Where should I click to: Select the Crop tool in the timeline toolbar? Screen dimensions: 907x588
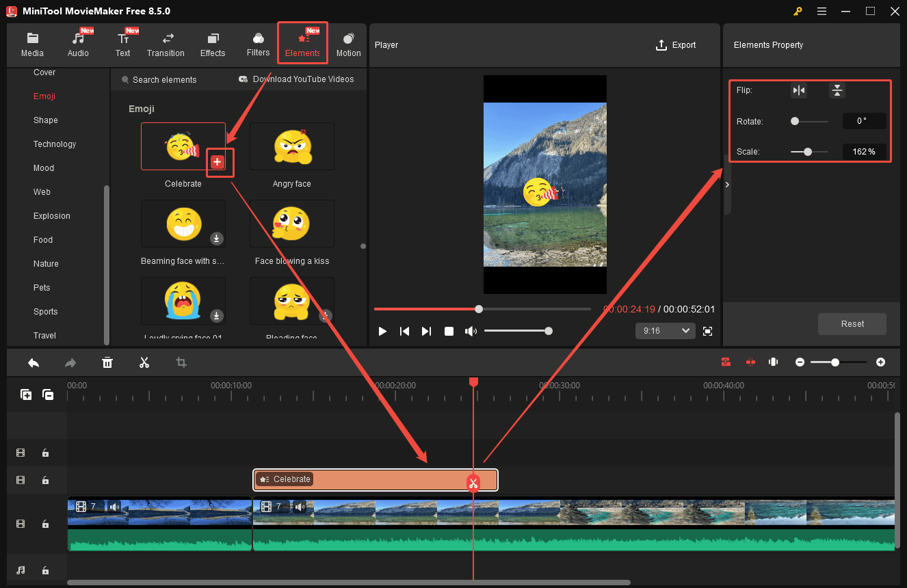pos(181,362)
